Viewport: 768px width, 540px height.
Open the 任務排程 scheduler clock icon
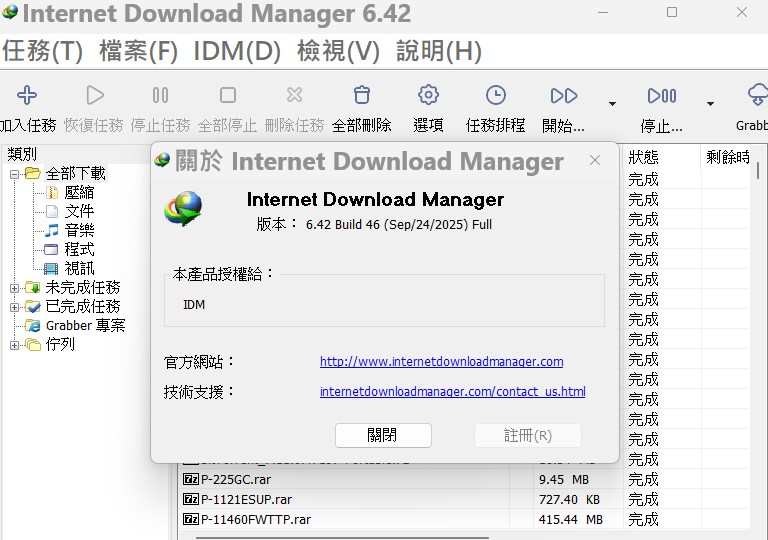[495, 96]
